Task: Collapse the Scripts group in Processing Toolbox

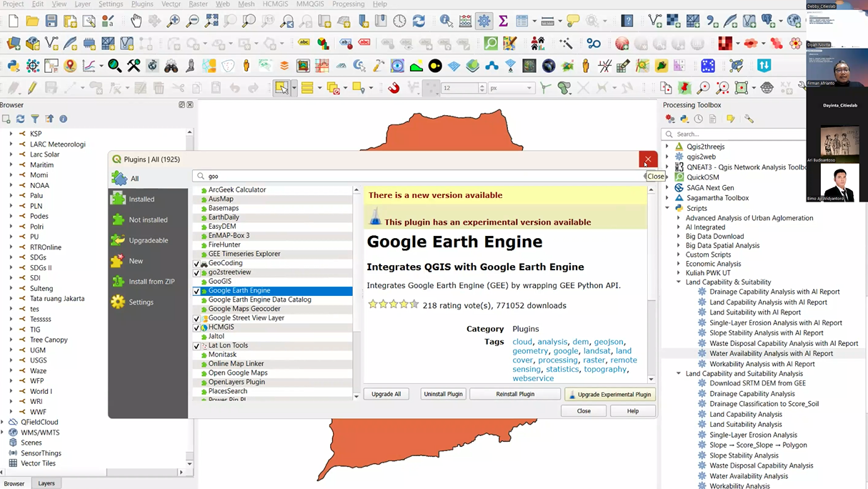Action: [x=668, y=208]
